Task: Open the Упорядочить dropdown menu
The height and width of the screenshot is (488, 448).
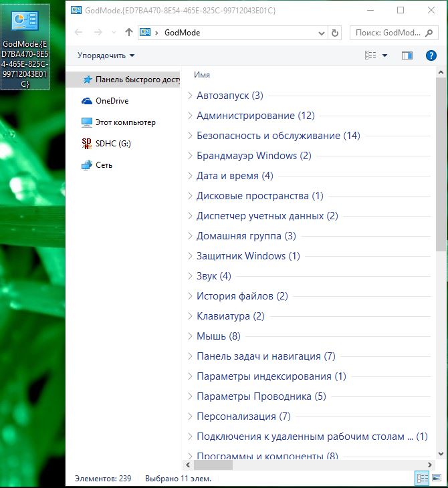Action: tap(106, 55)
